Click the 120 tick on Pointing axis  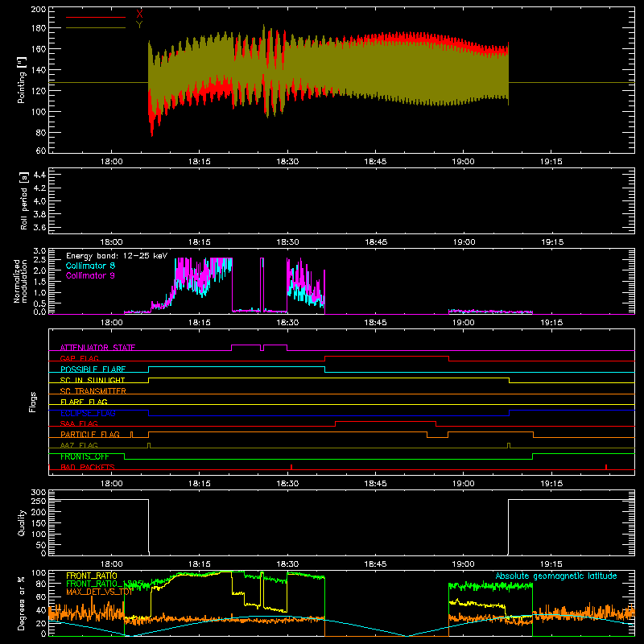38,91
